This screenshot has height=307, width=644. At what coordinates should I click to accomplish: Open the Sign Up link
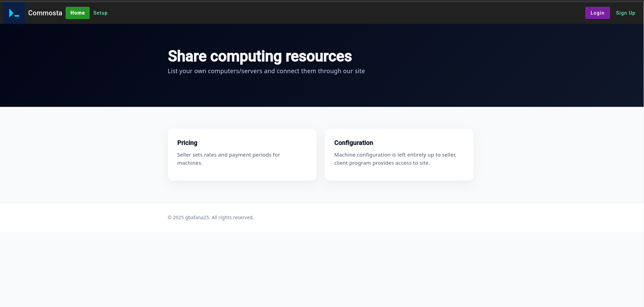625,13
